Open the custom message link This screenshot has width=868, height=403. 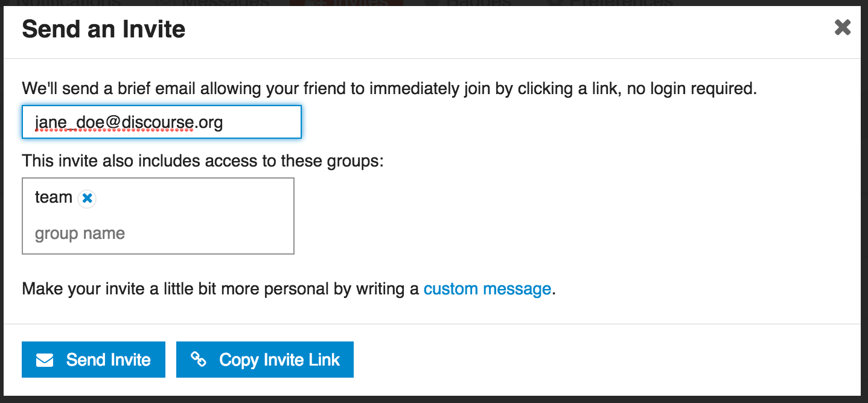[487, 289]
